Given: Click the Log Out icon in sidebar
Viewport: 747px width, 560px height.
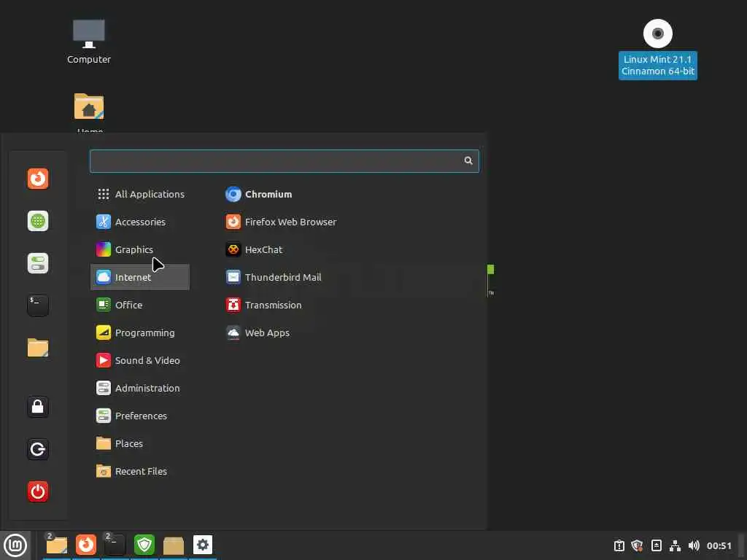Looking at the screenshot, I should pyautogui.click(x=38, y=449).
